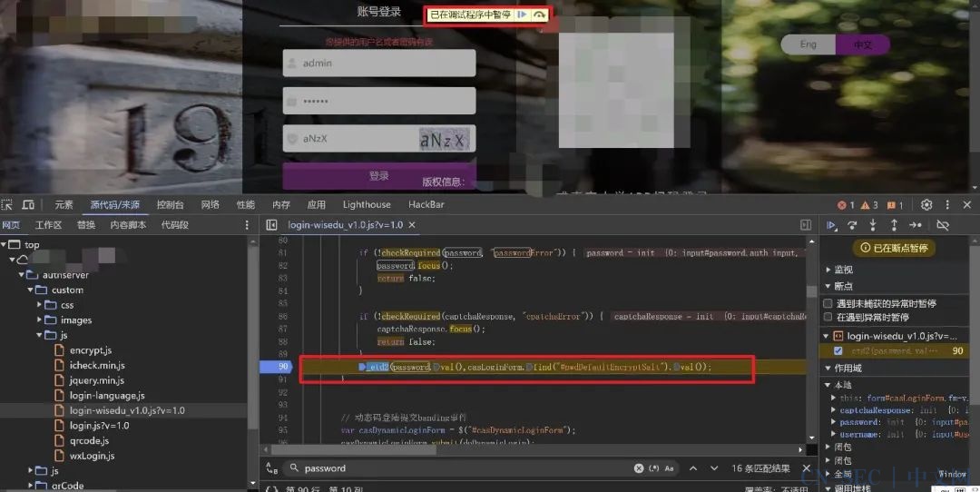This screenshot has width=980, height=492.
Task: Switch login language to Eng
Action: [808, 44]
